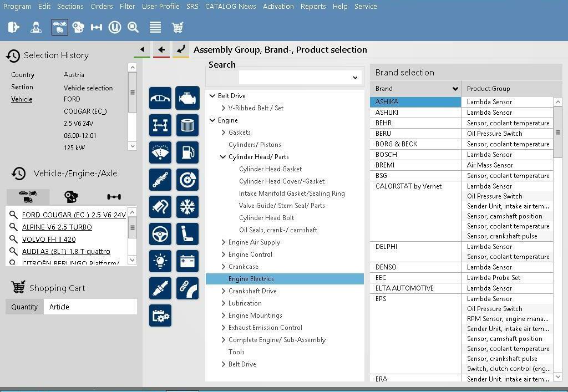Open engine search toolbar icon

click(x=78, y=27)
